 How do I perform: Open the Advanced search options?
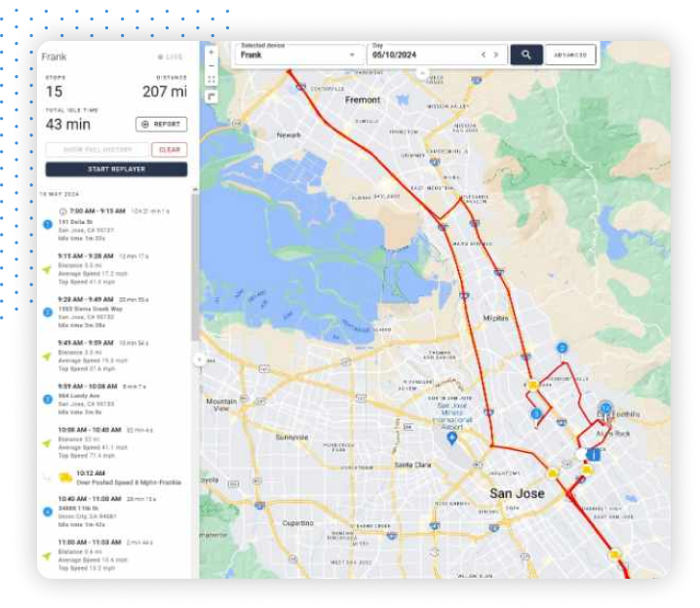point(570,56)
